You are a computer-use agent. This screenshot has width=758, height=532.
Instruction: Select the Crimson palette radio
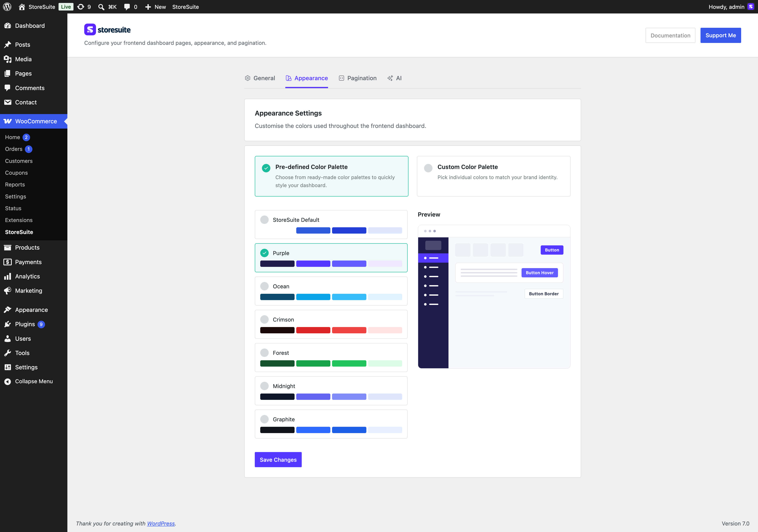click(264, 319)
